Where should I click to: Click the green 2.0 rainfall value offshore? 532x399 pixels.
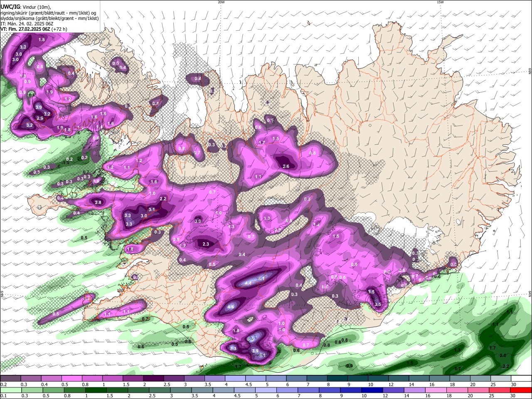(503, 355)
